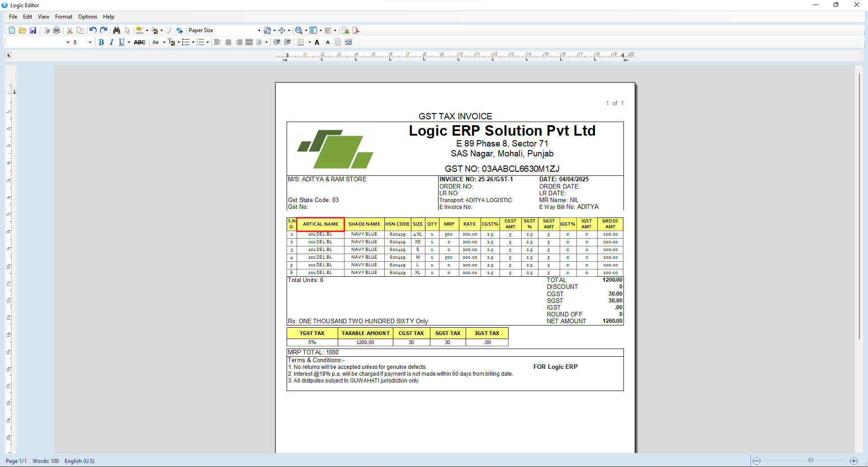Export document as PDF
Image resolution: width=868 pixels, height=467 pixels.
click(x=356, y=30)
